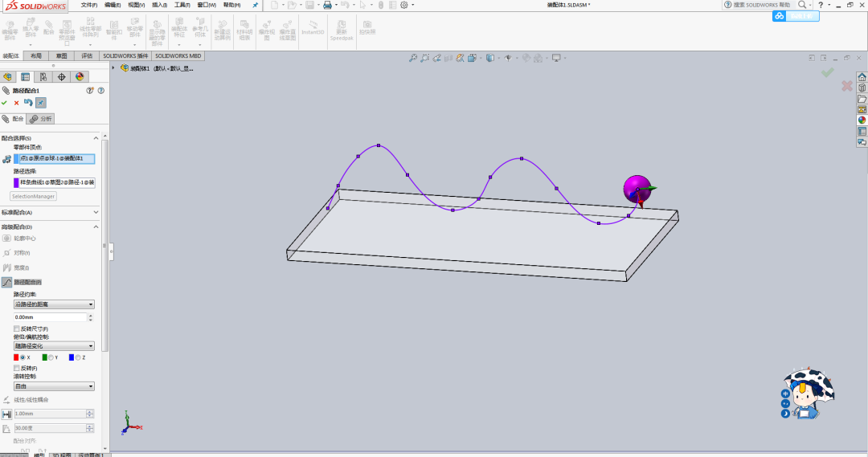Open the 视图 menu
Viewport: 868px width, 457px height.
[x=136, y=5]
